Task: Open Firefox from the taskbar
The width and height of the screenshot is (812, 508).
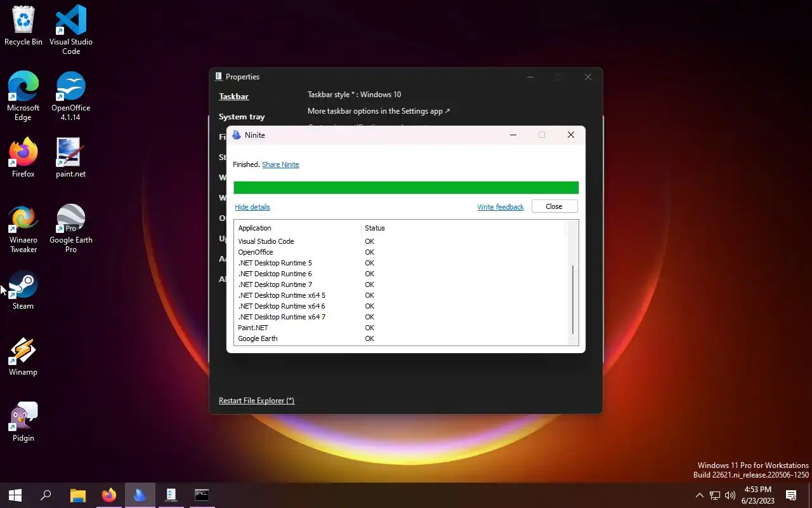Action: [109, 495]
